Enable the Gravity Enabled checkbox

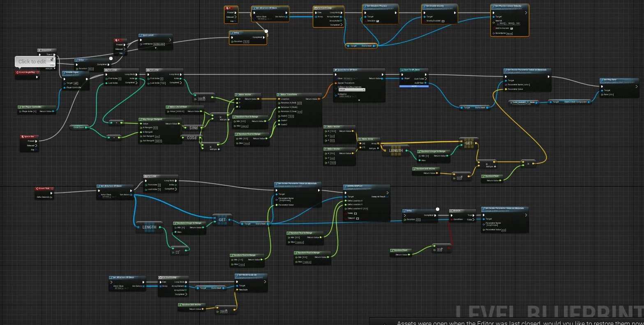[443, 21]
